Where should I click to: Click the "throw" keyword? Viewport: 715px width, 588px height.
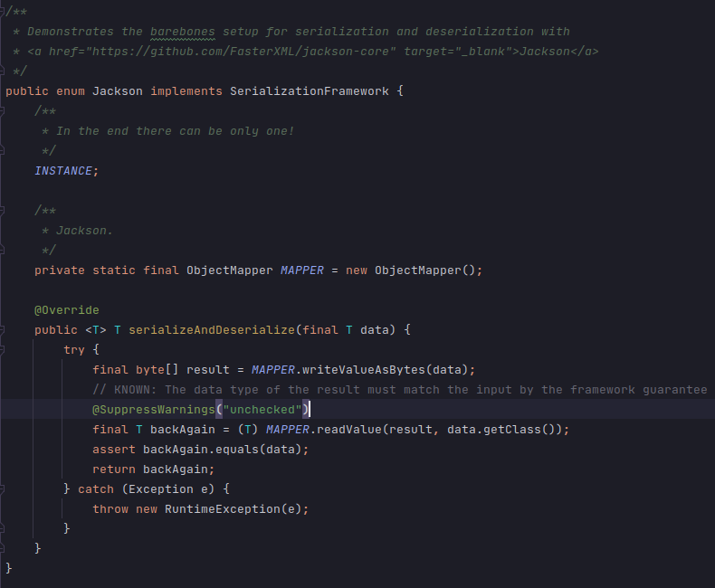(x=110, y=509)
